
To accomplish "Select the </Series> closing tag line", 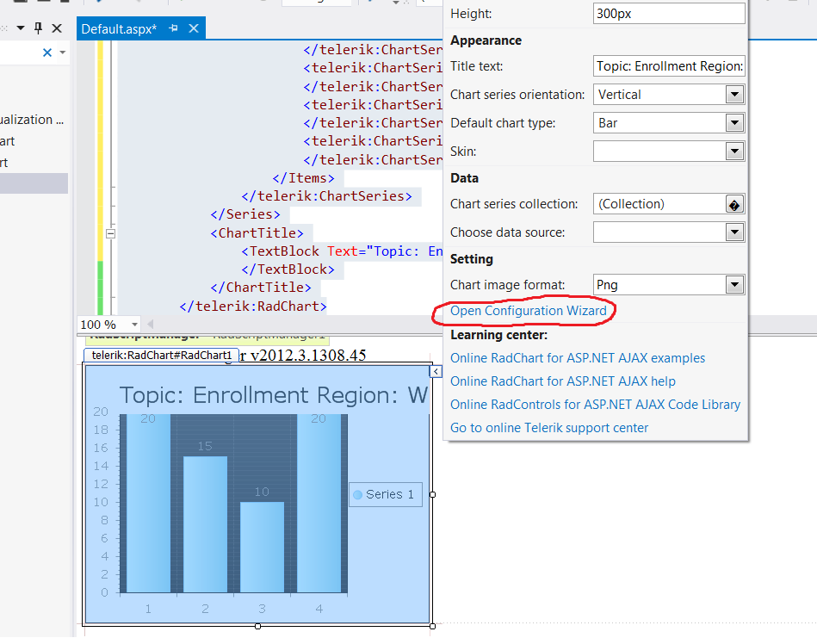I will tap(245, 214).
